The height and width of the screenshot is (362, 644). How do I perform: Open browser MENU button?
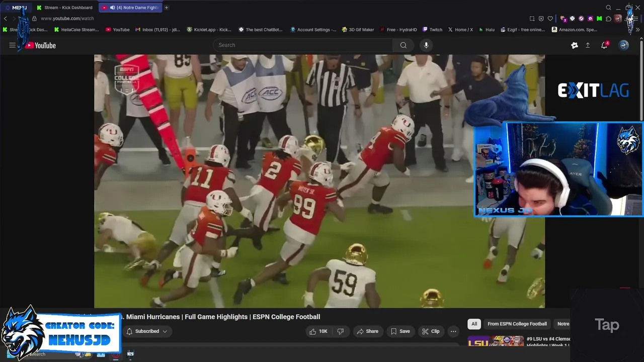16,8
